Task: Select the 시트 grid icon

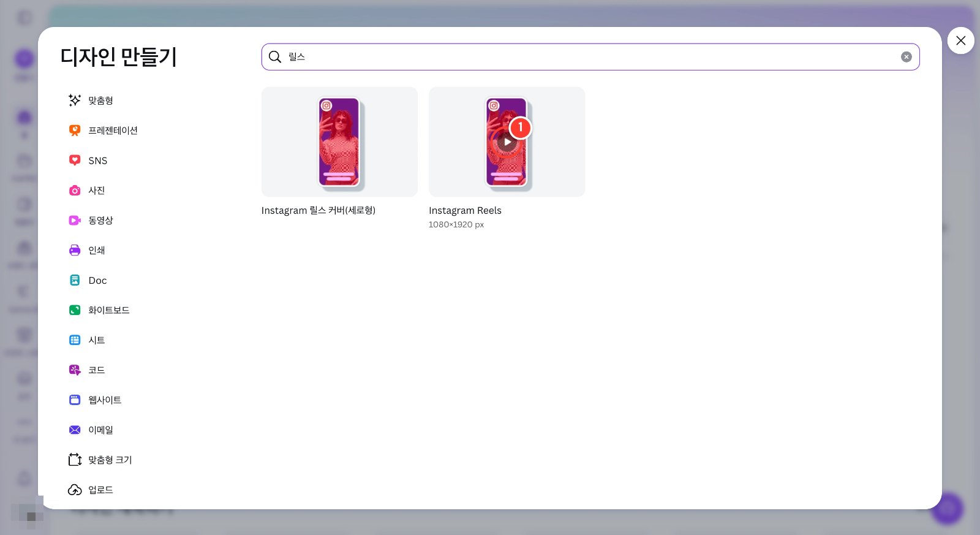Action: click(x=75, y=340)
